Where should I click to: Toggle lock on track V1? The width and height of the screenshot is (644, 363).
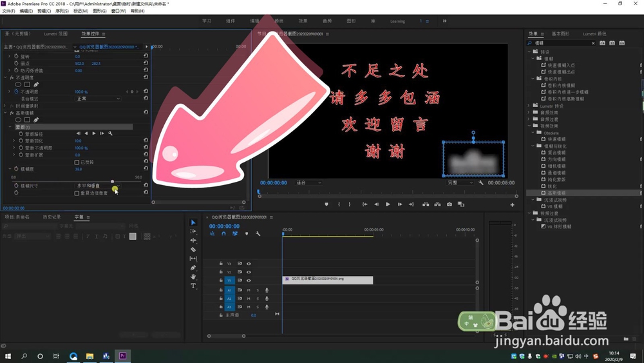[x=221, y=280]
